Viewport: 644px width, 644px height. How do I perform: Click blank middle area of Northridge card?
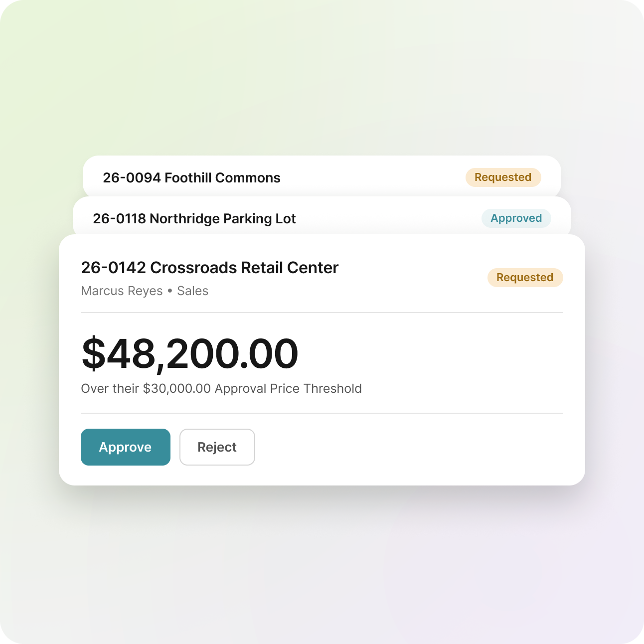[x=389, y=218]
